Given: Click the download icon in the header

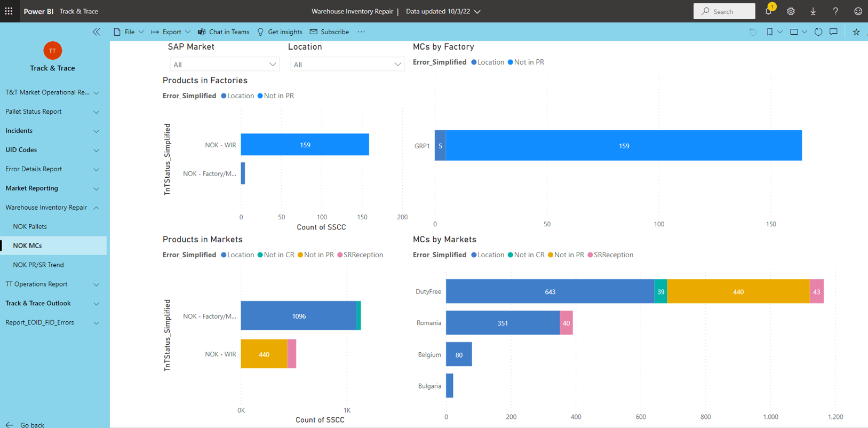Looking at the screenshot, I should click(x=813, y=11).
